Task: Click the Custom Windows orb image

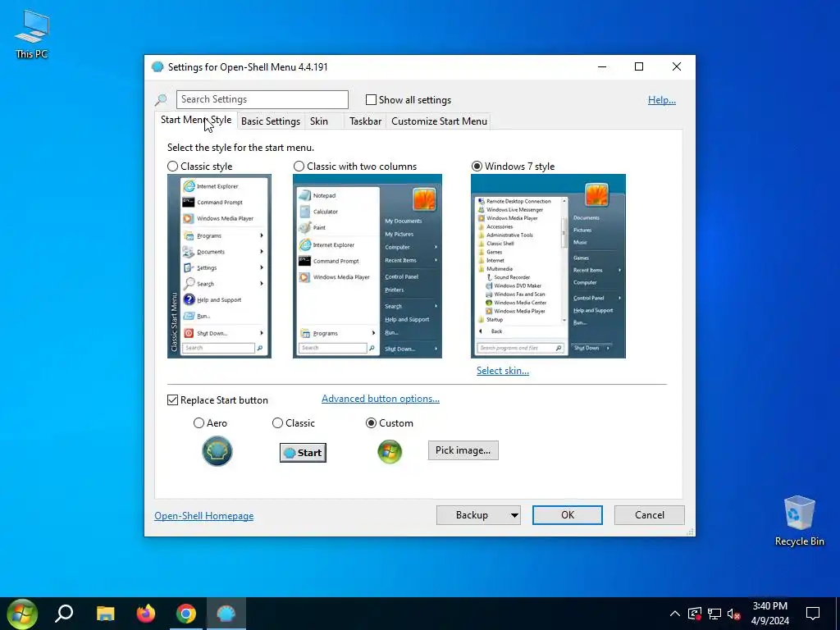Action: coord(390,452)
